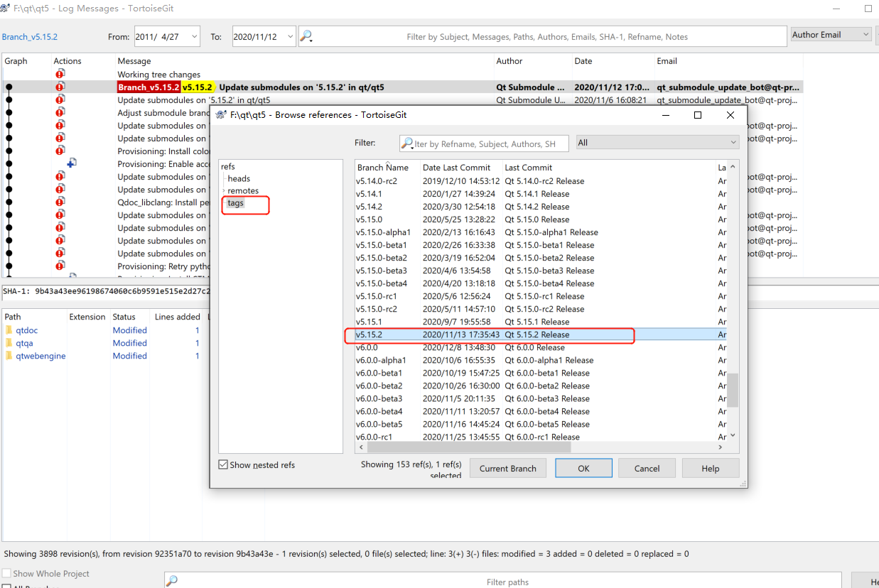The image size is (879, 588).
Task: Click the magnifier icon in the Browse references filter
Action: point(407,143)
